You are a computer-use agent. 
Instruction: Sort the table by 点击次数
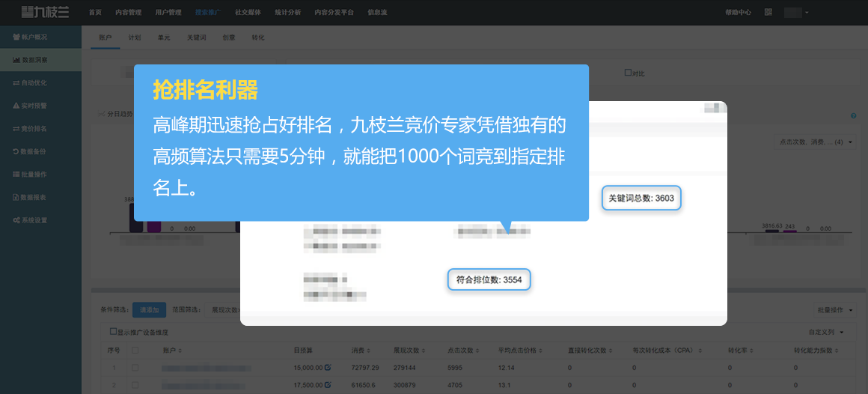point(462,351)
